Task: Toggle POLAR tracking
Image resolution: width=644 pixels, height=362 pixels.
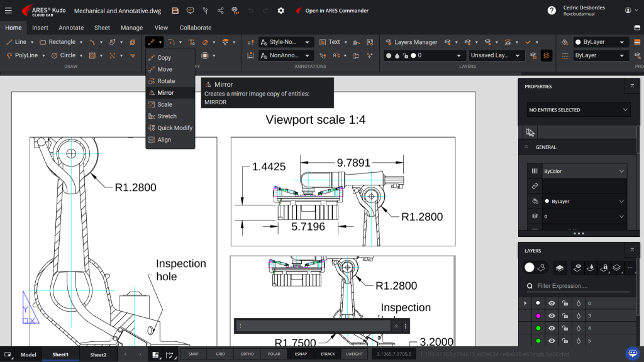Action: tap(274, 354)
